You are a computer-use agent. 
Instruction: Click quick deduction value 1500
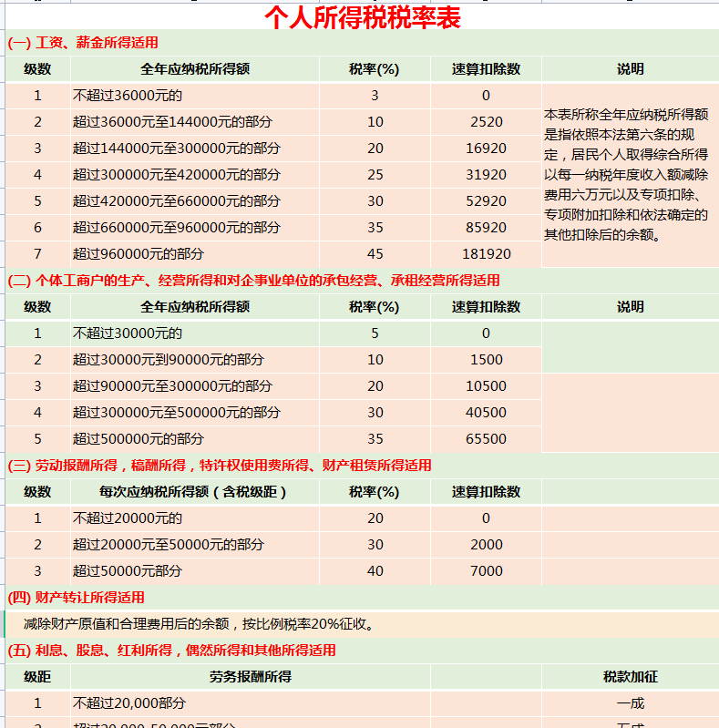(x=486, y=360)
